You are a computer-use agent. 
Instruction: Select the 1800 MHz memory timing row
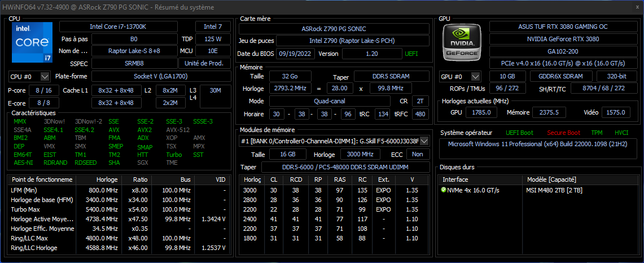[334, 239]
